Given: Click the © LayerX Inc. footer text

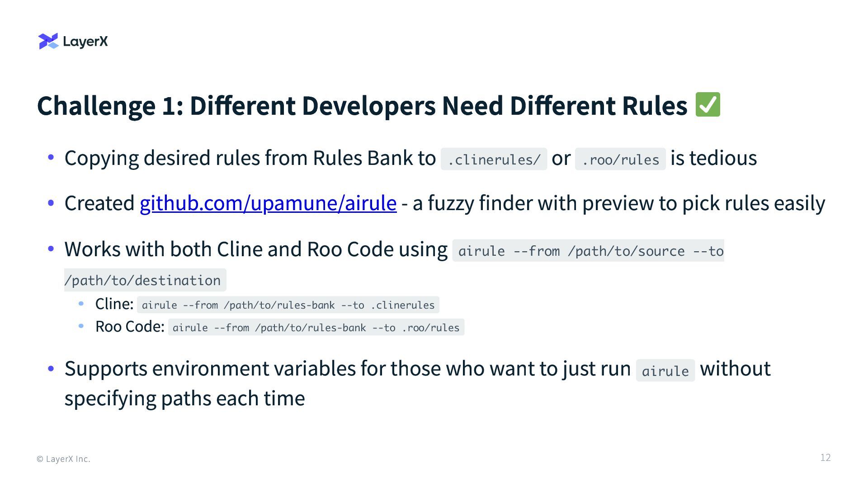Looking at the screenshot, I should click(64, 459).
